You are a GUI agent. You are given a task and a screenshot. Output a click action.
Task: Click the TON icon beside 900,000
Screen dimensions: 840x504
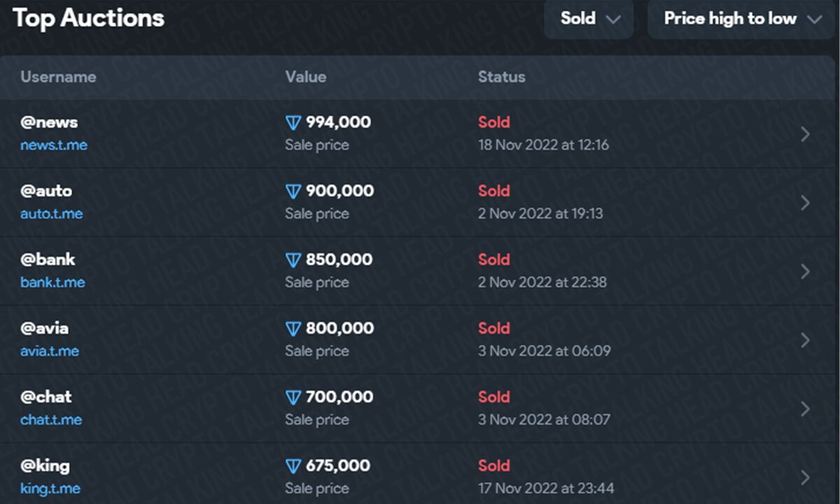click(x=293, y=191)
